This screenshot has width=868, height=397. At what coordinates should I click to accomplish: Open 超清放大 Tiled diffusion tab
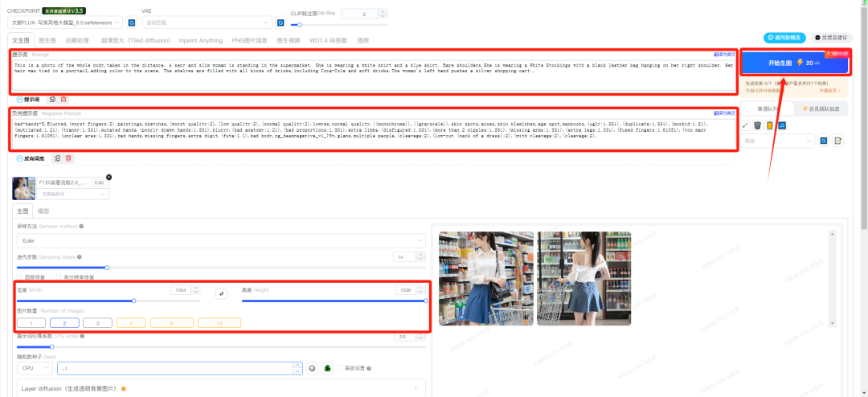click(x=136, y=40)
